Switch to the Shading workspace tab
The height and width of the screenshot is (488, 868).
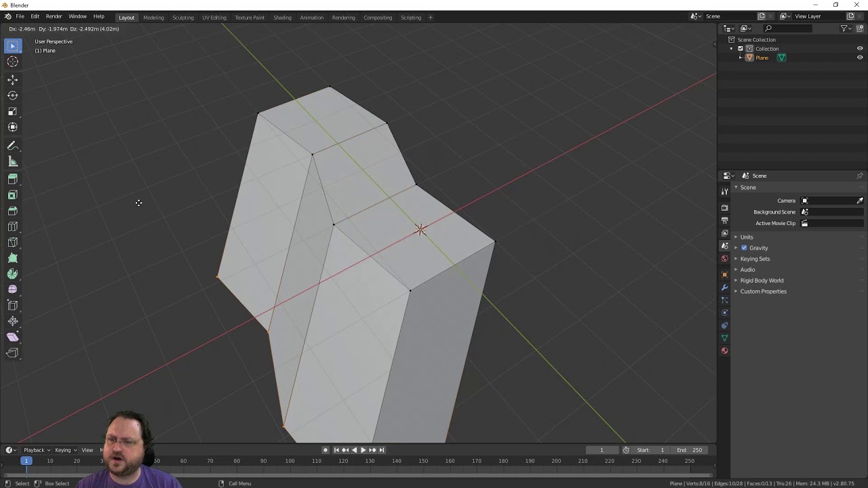(282, 18)
